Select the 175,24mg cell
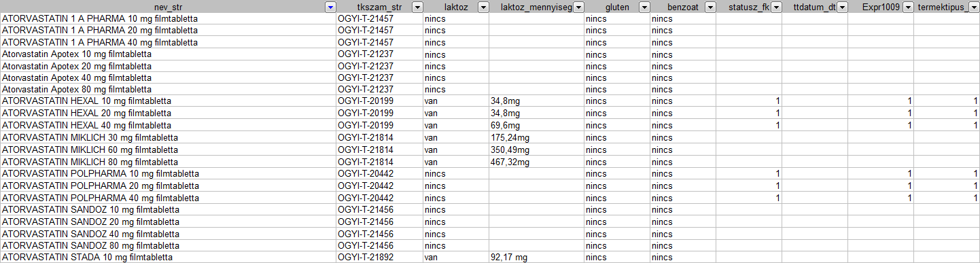Image resolution: width=980 pixels, height=263 pixels. (536, 138)
